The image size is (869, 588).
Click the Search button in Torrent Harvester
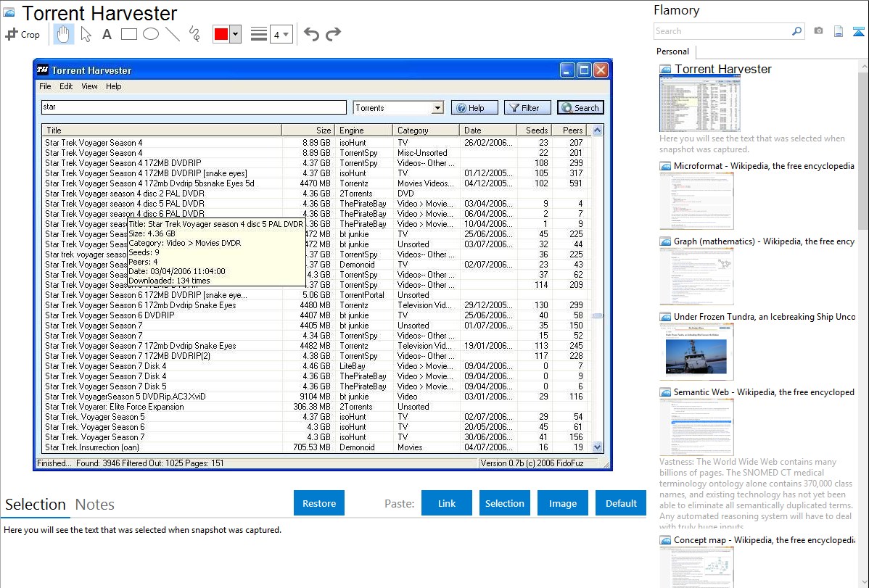580,107
